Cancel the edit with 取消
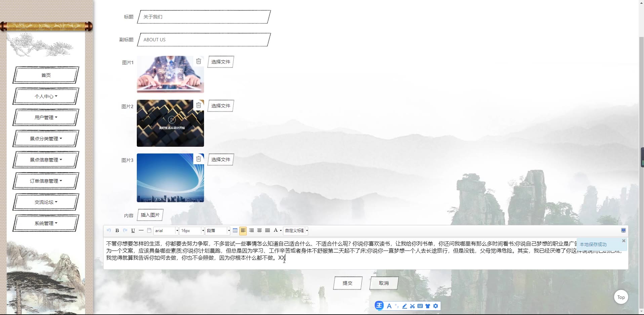The image size is (644, 315). click(384, 283)
